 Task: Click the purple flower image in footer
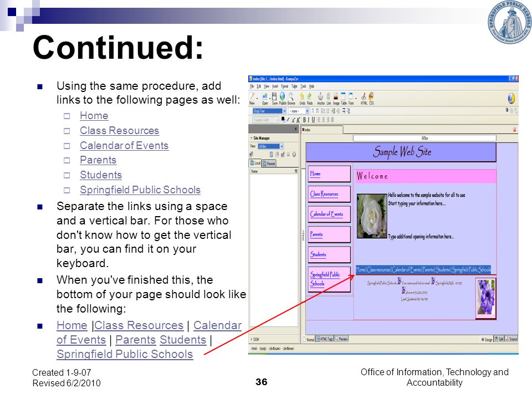pyautogui.click(x=486, y=297)
